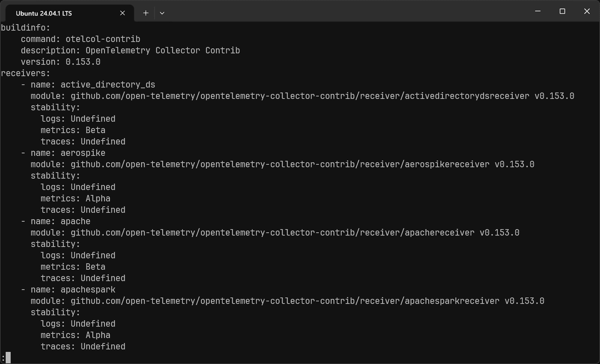Click 'command: otelcol-contrib' text
This screenshot has width=600, height=364.
(80, 39)
